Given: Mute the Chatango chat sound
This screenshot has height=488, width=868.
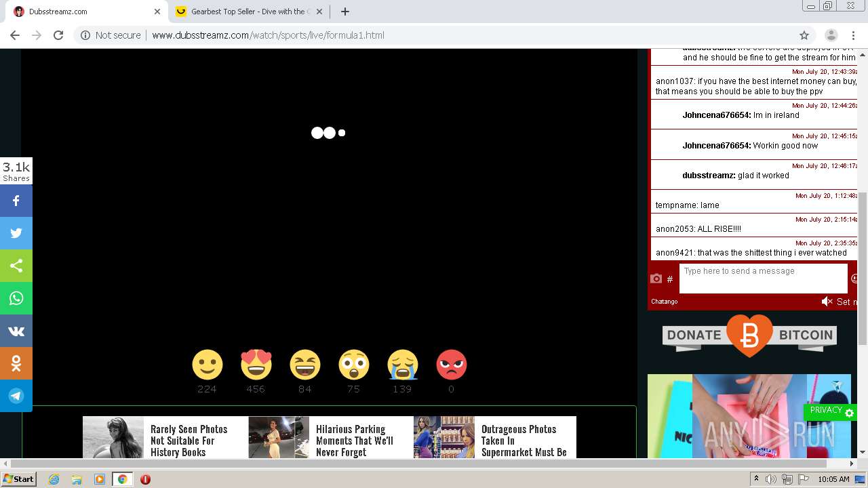Looking at the screenshot, I should [x=827, y=302].
